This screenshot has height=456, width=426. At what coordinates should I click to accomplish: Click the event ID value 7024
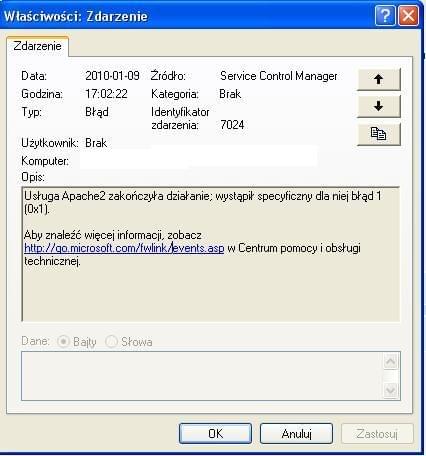pos(232,125)
